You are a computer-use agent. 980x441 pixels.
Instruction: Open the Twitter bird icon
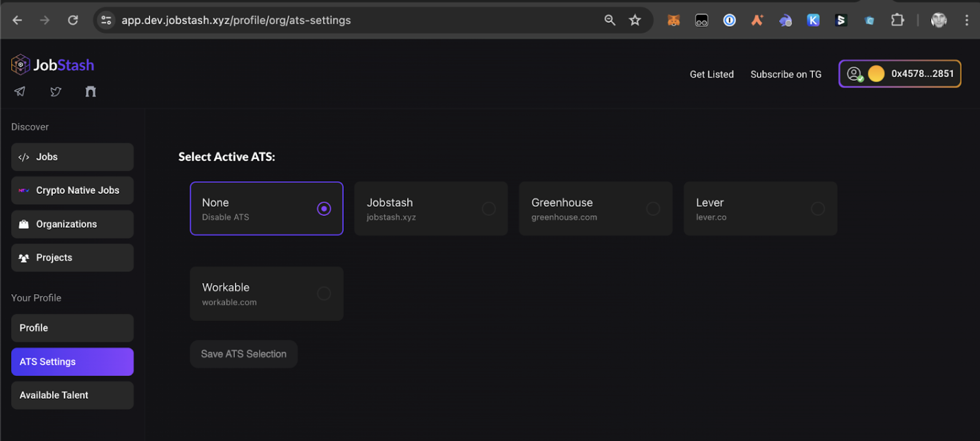pyautogui.click(x=56, y=91)
